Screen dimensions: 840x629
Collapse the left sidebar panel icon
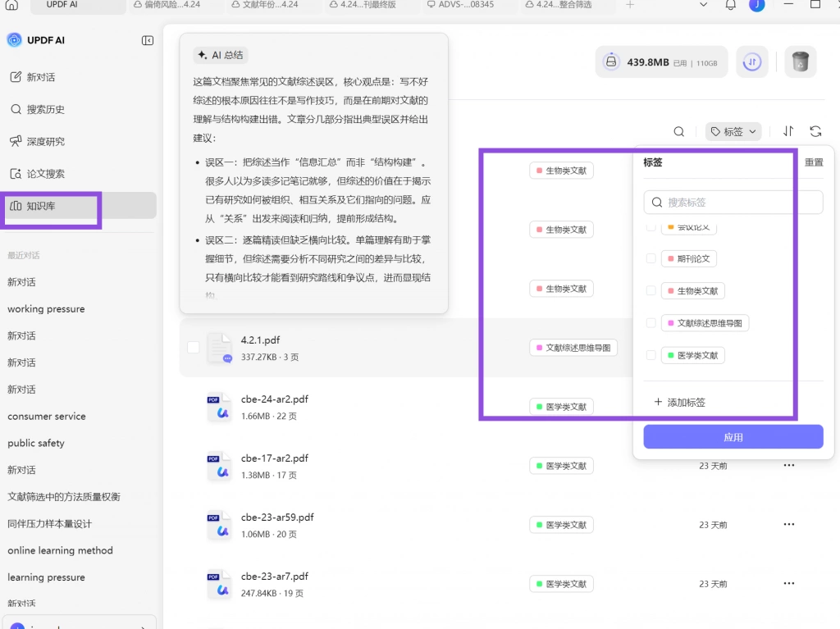148,41
